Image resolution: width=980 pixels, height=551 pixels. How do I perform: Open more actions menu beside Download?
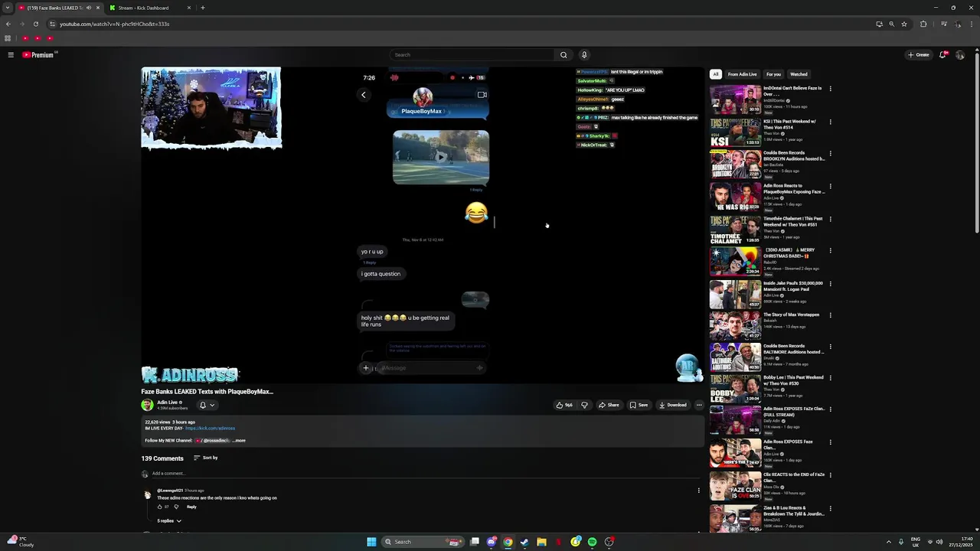click(699, 405)
